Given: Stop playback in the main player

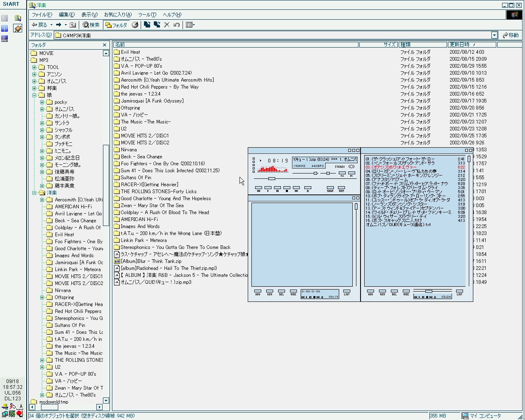Looking at the screenshot, I should pos(287,189).
